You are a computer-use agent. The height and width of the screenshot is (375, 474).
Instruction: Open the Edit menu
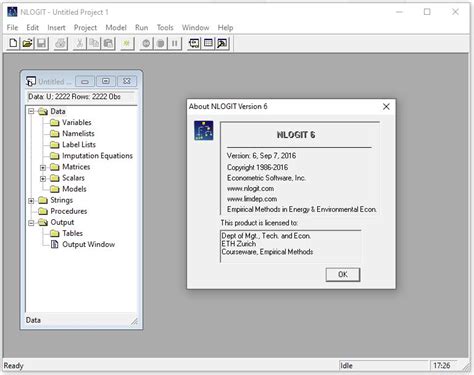click(x=32, y=28)
